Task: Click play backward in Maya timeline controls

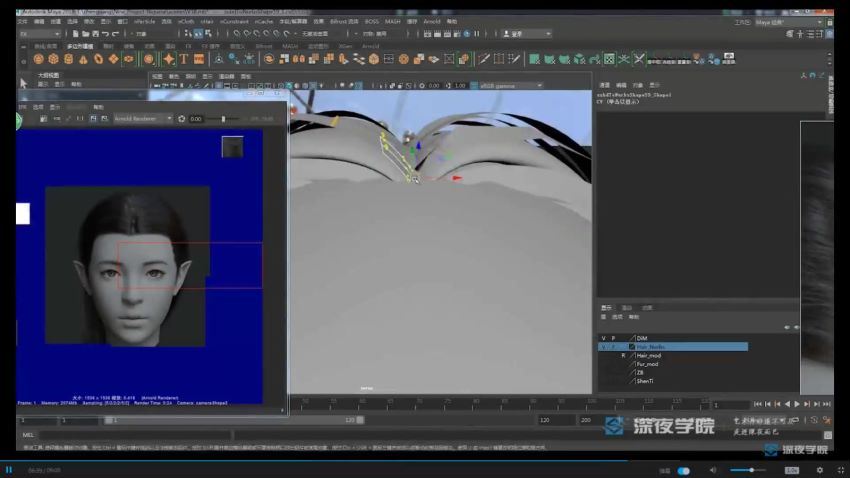Action: coord(787,404)
